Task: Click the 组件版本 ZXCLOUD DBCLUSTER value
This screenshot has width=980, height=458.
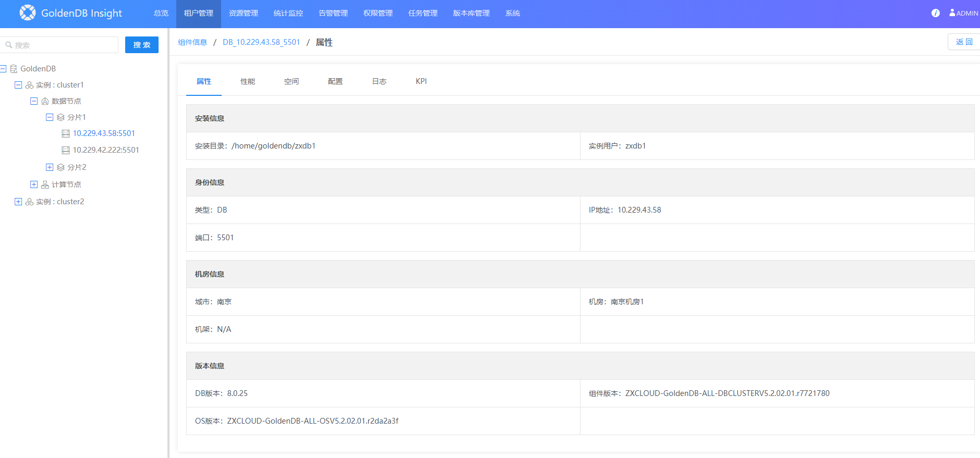Action: 728,393
